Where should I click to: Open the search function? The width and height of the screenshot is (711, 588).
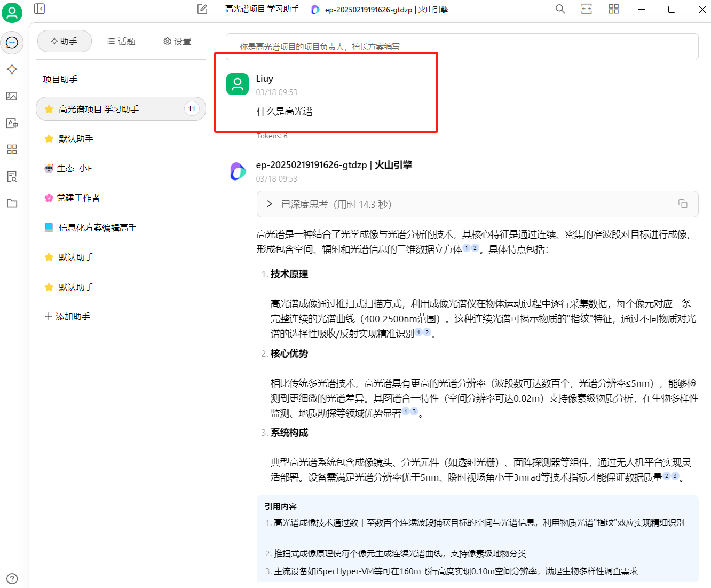pyautogui.click(x=559, y=9)
